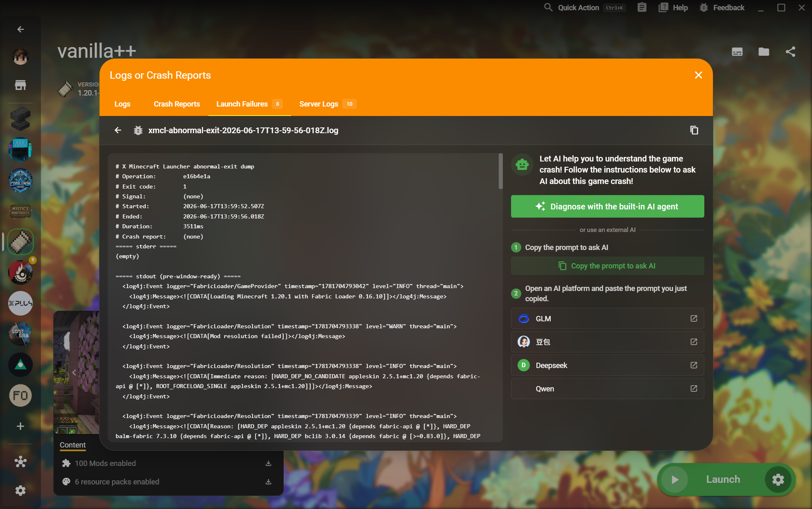Open instance folder icon

[x=764, y=52]
